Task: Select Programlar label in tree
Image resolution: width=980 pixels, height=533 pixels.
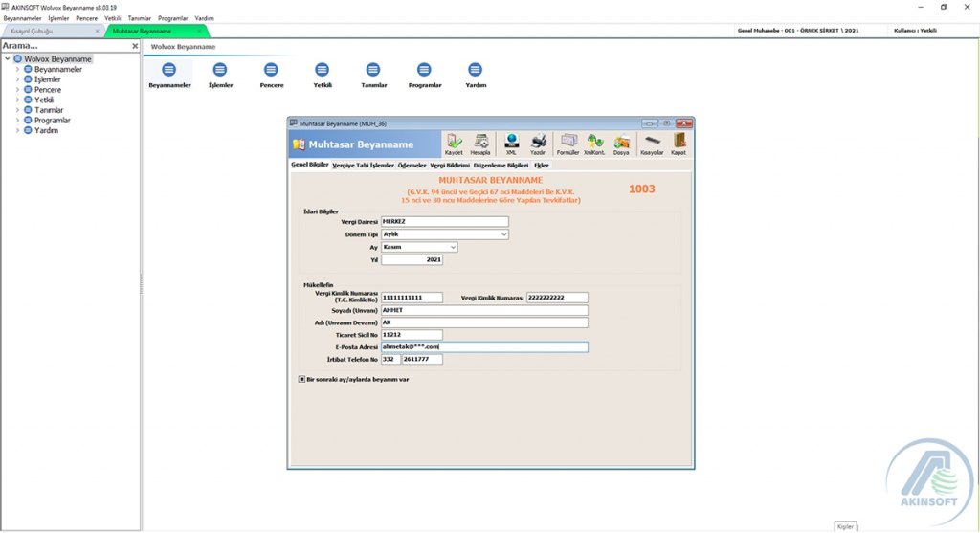Action: 53,120
